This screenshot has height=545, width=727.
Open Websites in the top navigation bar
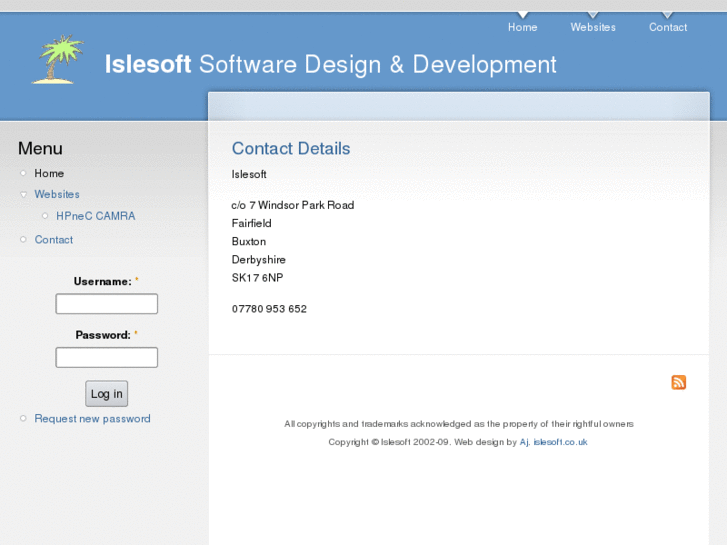pos(593,27)
